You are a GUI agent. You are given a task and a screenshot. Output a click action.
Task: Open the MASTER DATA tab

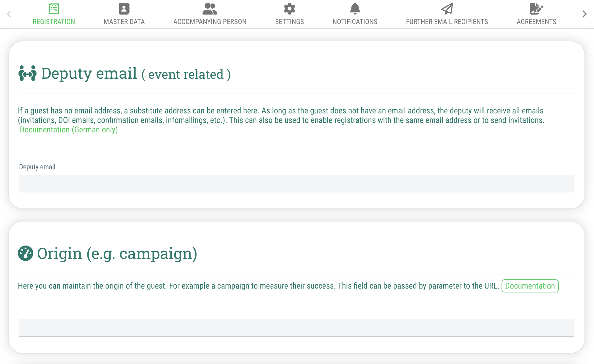click(x=124, y=22)
